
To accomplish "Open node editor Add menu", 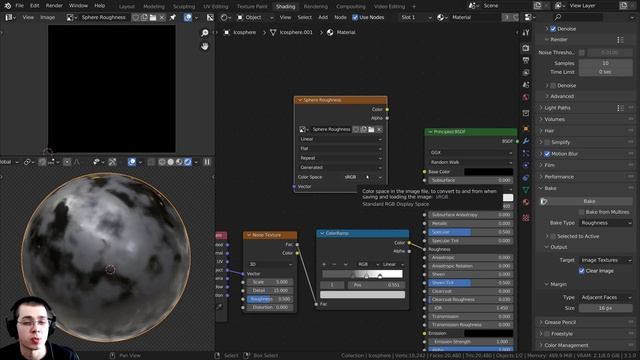I will 323,18.
